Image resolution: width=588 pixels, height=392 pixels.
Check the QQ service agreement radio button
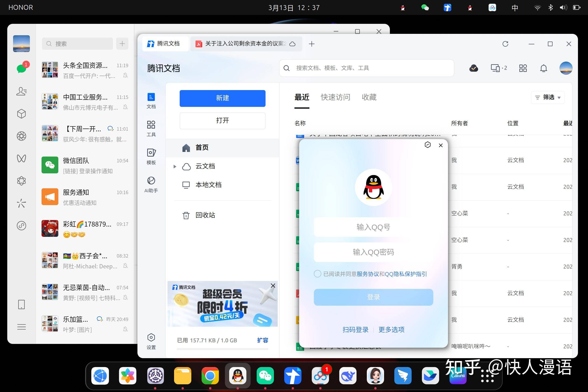point(318,274)
